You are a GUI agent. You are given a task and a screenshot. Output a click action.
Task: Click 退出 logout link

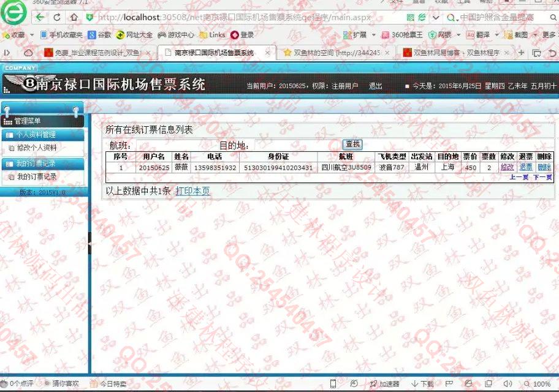[x=375, y=86]
